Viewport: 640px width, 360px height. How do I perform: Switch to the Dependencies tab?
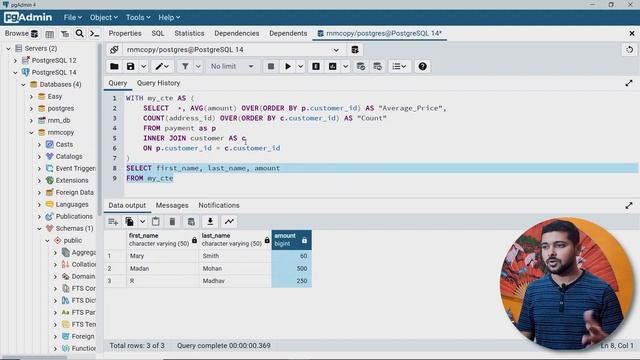(237, 33)
